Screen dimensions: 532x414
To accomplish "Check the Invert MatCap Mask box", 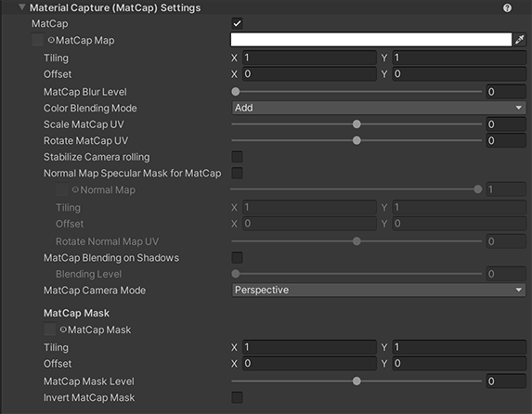I will 237,397.
